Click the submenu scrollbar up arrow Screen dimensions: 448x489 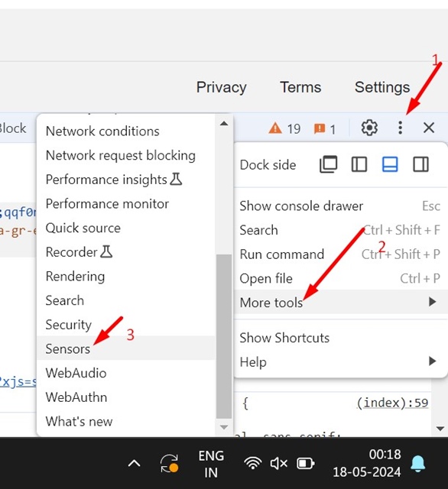pos(224,124)
